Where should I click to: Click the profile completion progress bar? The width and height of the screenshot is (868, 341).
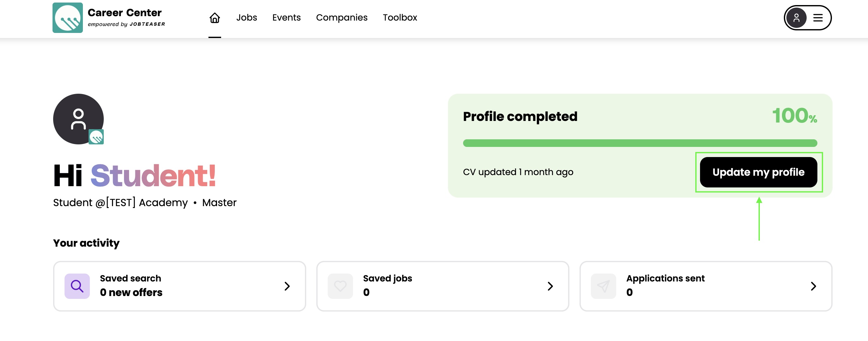point(640,143)
